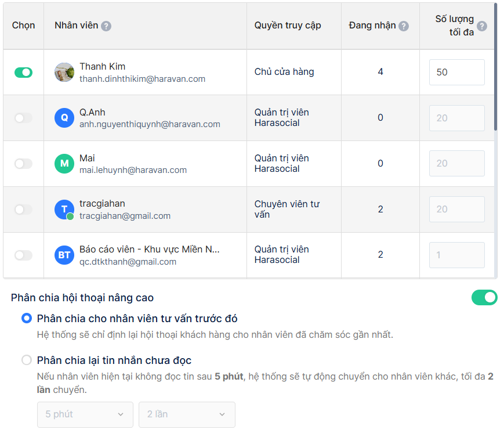Click Q.Anh's blue Q avatar
This screenshot has width=504, height=433.
coord(64,118)
